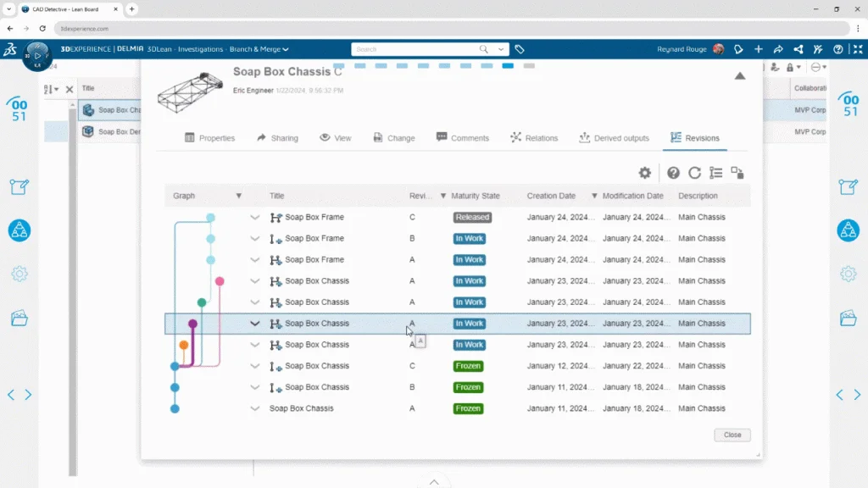
Task: Refresh the revisions list
Action: click(694, 173)
